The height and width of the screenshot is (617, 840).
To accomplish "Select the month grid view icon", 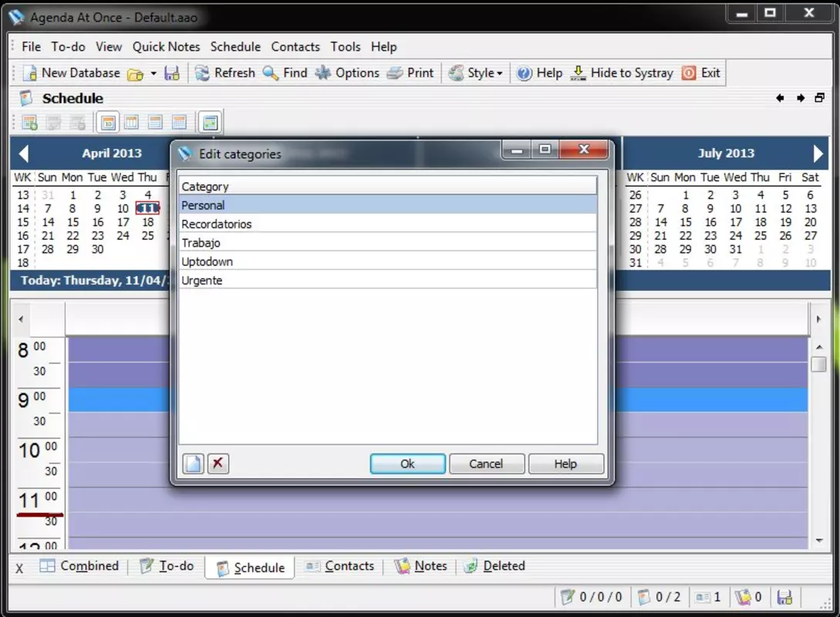I will coord(180,123).
